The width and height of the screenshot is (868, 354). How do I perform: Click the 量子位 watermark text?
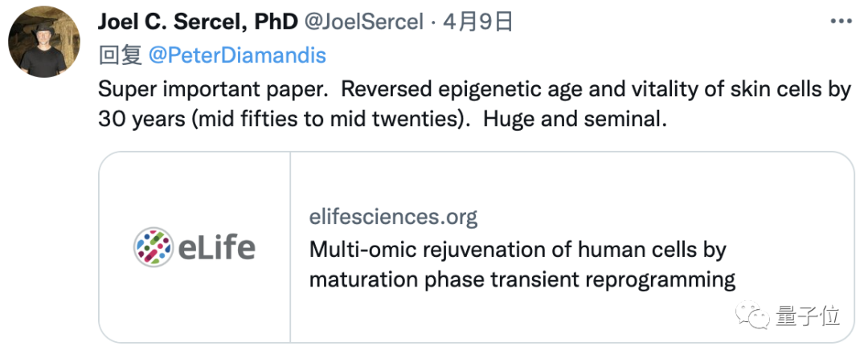coord(807,316)
